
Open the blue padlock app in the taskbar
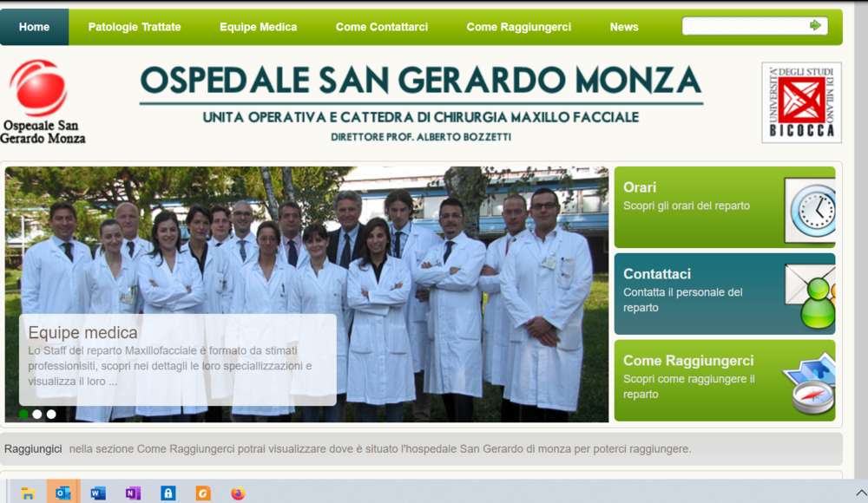tap(168, 493)
